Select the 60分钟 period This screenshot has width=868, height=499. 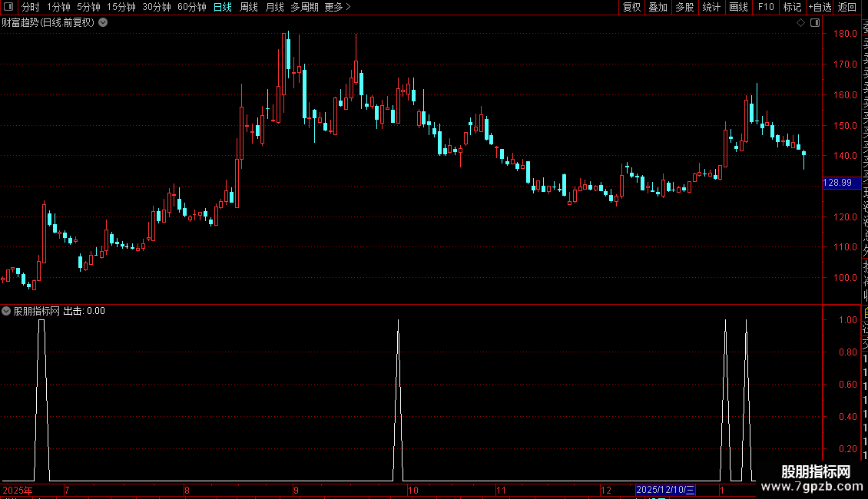tap(192, 7)
